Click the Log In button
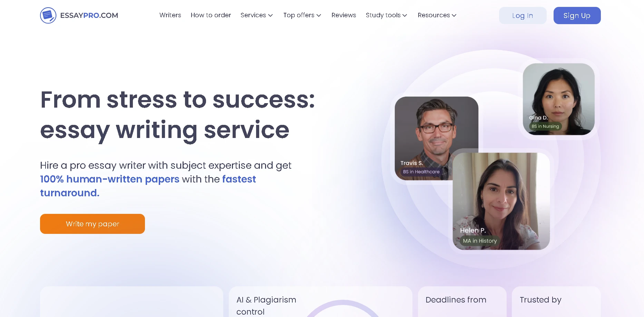This screenshot has width=644, height=317. 522,16
